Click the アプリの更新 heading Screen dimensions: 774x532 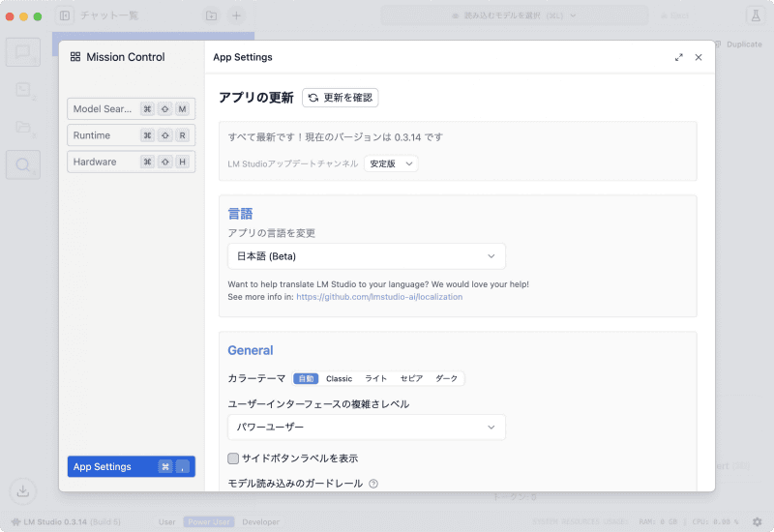(255, 98)
